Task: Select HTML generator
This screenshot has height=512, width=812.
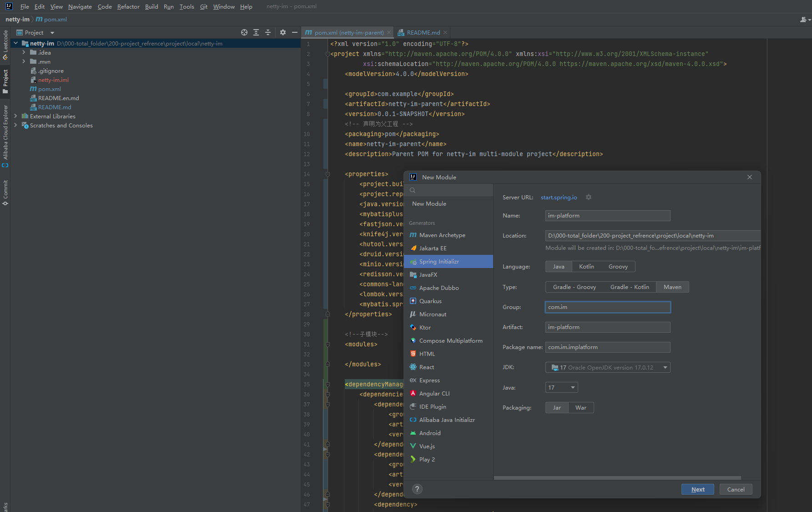Action: coord(448,354)
